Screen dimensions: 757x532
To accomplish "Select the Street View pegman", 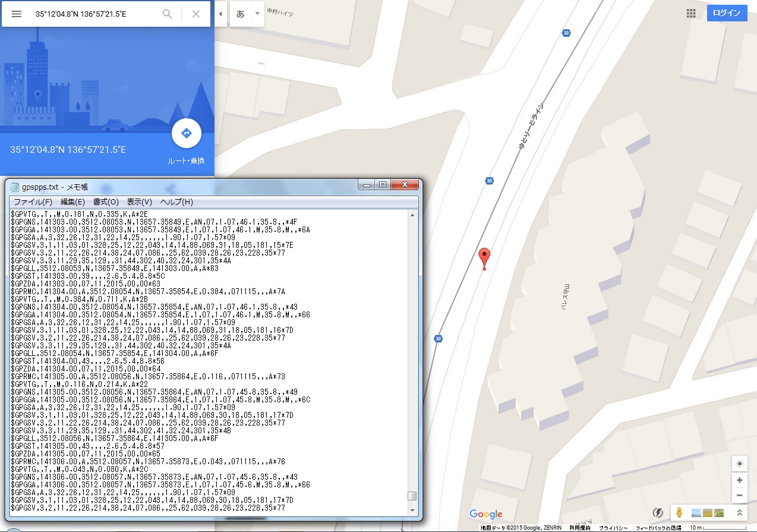I will click(680, 512).
